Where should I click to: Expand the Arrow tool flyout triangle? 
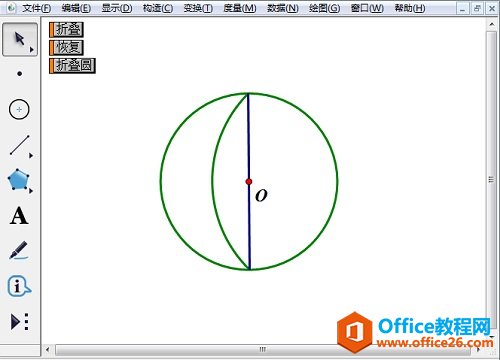click(x=32, y=50)
